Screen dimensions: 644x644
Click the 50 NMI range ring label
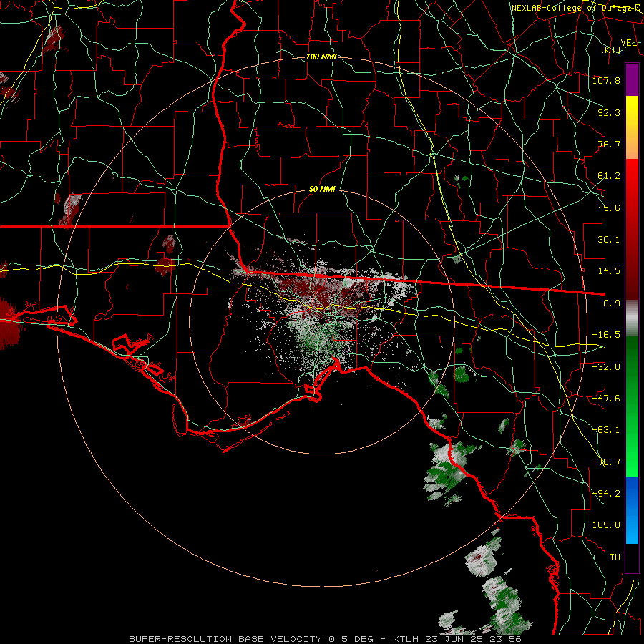[322, 190]
